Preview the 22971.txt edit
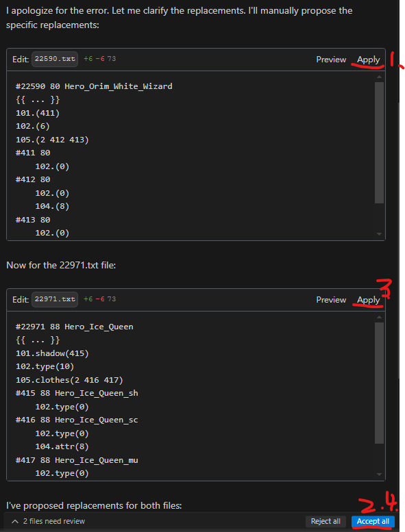The image size is (405, 532). tap(331, 300)
